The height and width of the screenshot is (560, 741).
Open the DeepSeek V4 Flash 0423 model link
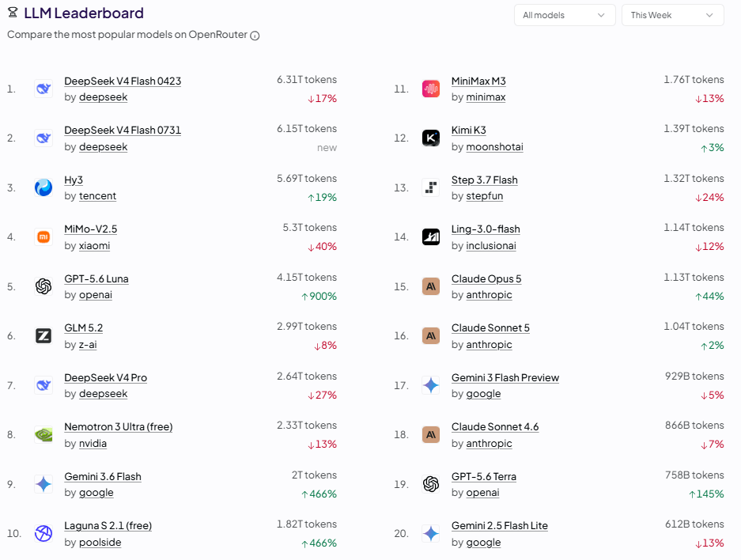click(x=123, y=81)
